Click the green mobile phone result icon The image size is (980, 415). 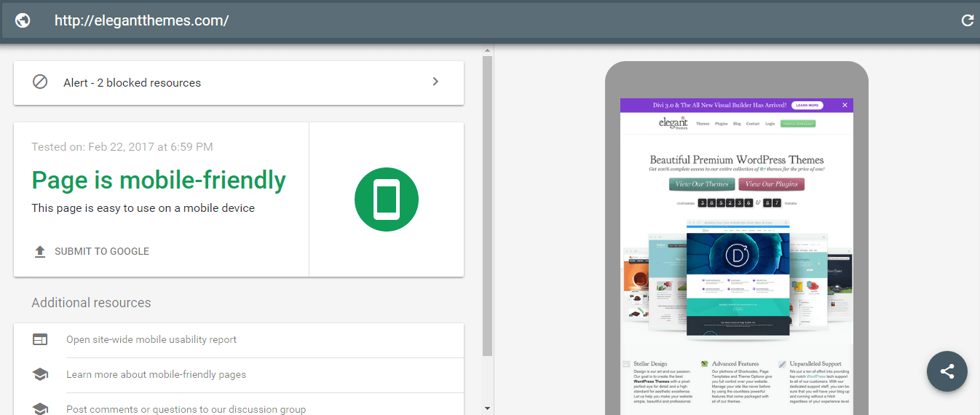pyautogui.click(x=387, y=199)
